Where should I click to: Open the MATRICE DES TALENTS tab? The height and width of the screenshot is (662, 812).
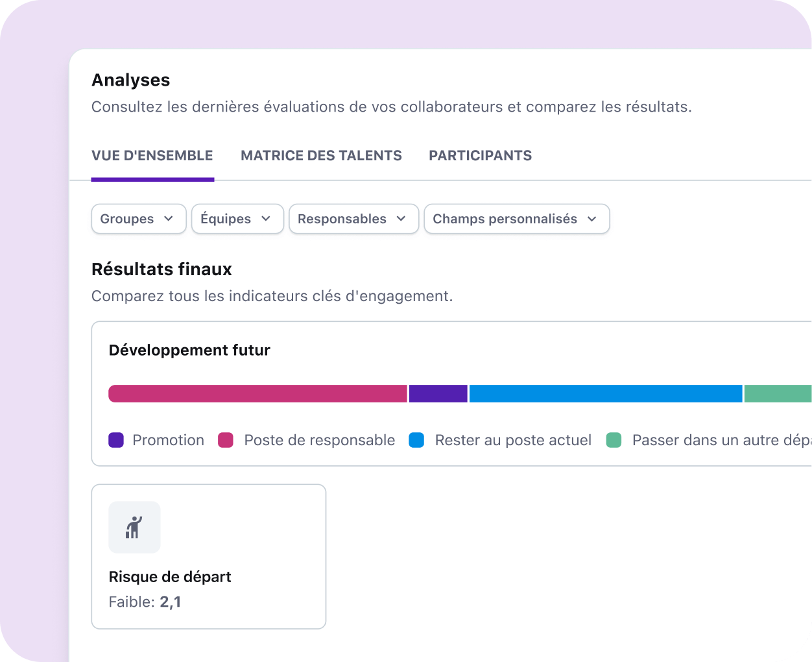tap(321, 156)
